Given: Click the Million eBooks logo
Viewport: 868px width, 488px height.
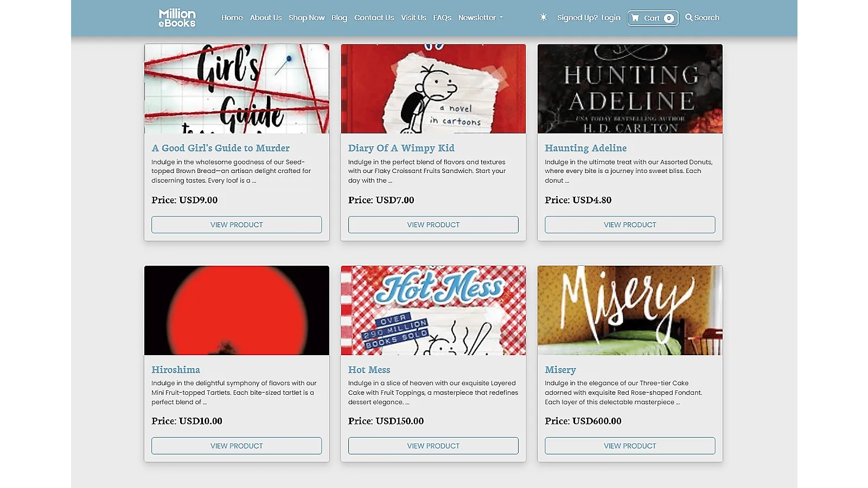Looking at the screenshot, I should click(x=177, y=18).
